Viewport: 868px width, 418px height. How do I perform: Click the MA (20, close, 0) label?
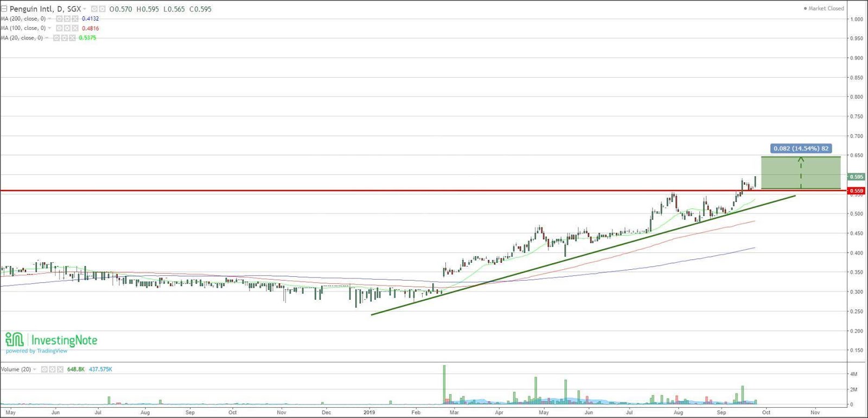(x=22, y=38)
